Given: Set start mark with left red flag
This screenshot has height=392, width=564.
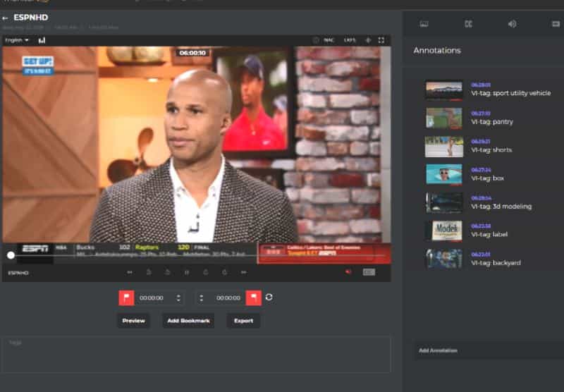Looking at the screenshot, I should click(126, 298).
